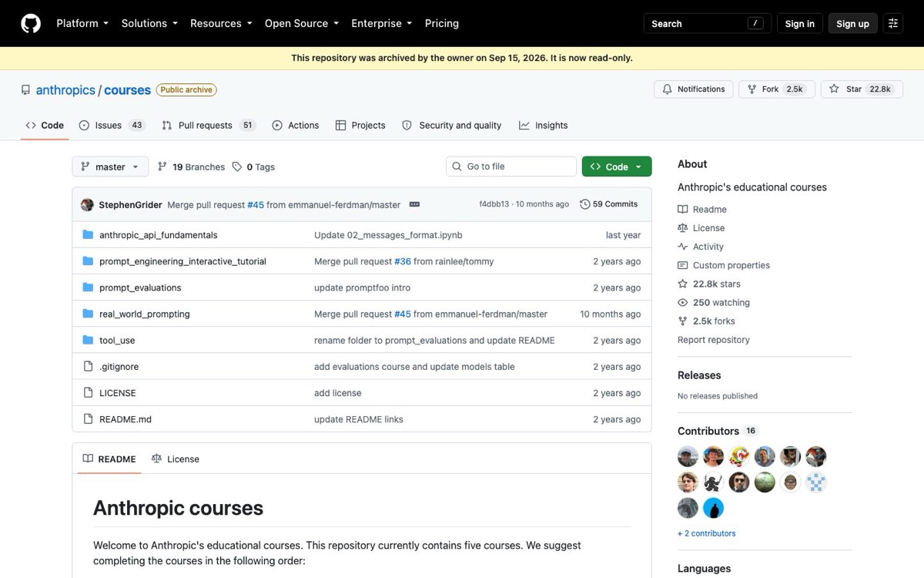Viewport: 924px width, 578px height.
Task: Open the header appearance settings icon
Action: 893,23
